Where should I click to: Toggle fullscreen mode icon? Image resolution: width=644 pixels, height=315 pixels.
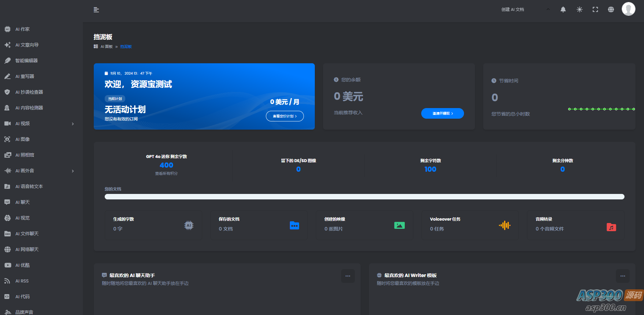pyautogui.click(x=595, y=10)
